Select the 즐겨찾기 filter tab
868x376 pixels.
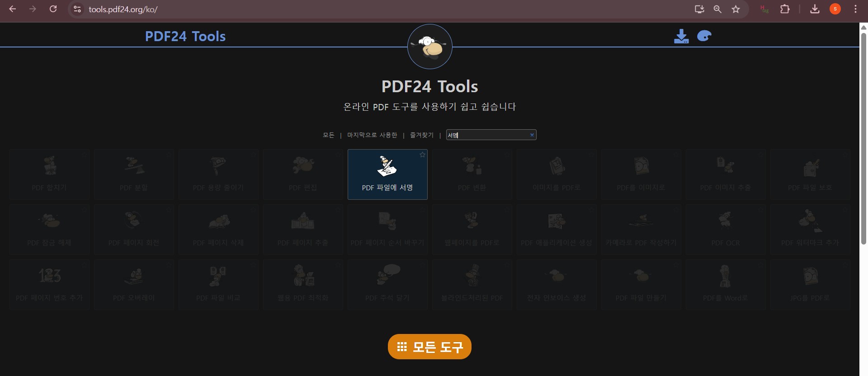tap(422, 135)
